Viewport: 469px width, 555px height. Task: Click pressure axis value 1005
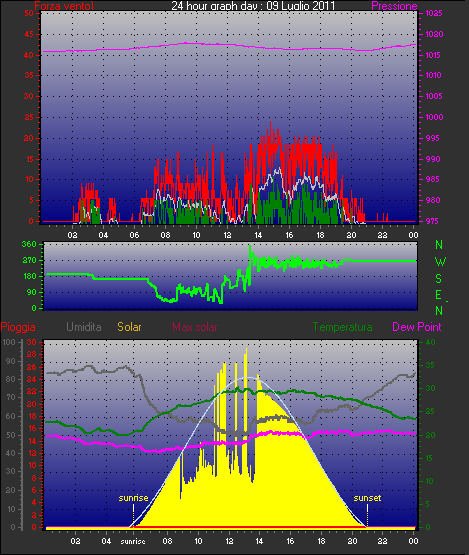pyautogui.click(x=434, y=96)
